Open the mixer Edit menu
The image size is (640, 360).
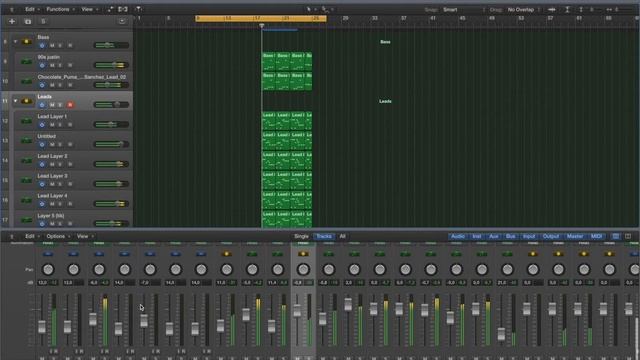click(x=32, y=236)
